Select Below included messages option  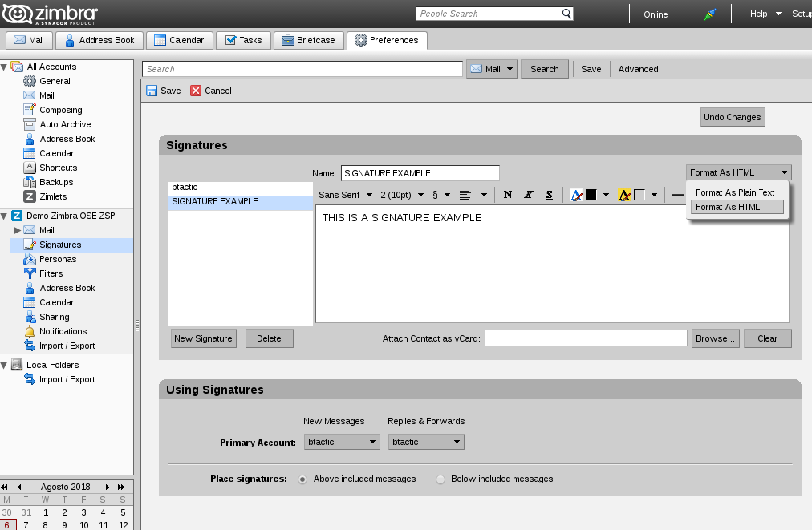[441, 479]
